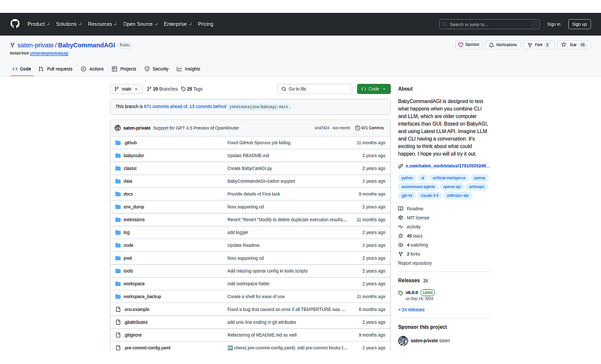
Task: Click the watching eye icon
Action: pyautogui.click(x=401, y=245)
